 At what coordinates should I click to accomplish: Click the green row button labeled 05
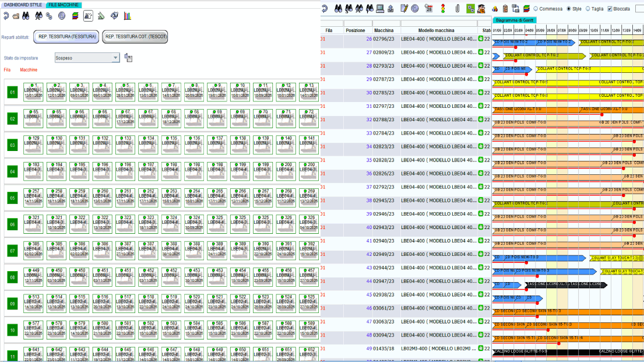coord(12,198)
